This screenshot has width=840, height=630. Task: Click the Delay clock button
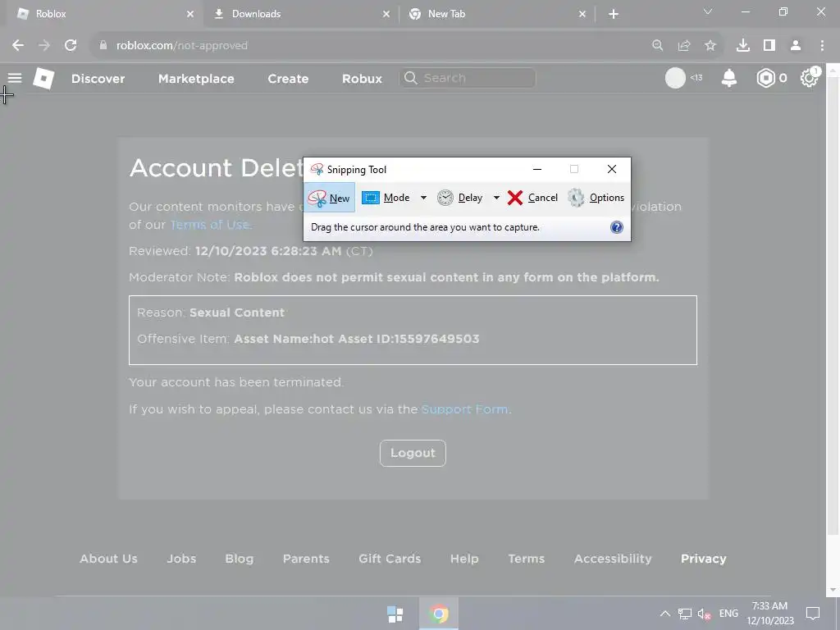(459, 198)
